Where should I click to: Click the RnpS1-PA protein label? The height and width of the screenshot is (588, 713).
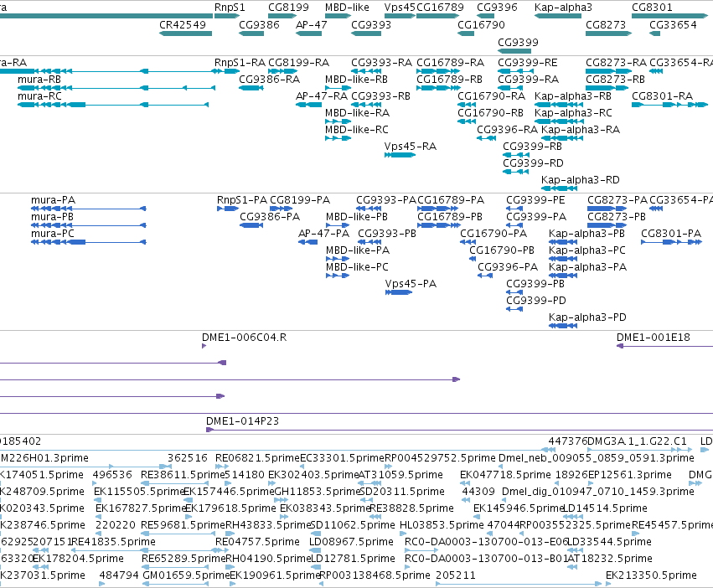tap(242, 199)
